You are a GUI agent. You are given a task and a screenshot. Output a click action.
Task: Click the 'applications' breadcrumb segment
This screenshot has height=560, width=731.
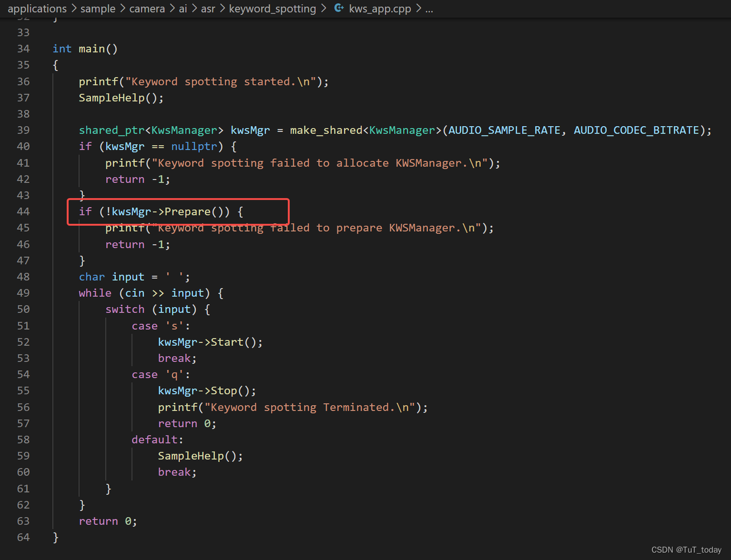[37, 9]
